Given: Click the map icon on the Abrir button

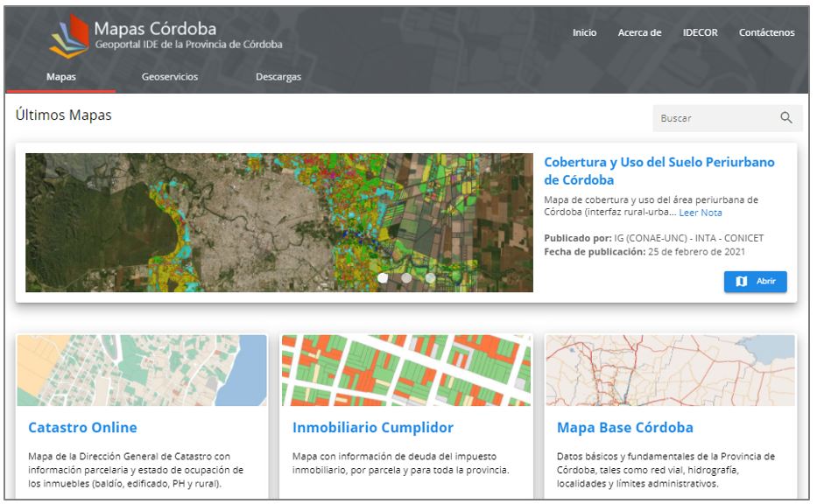Looking at the screenshot, I should pos(741,281).
